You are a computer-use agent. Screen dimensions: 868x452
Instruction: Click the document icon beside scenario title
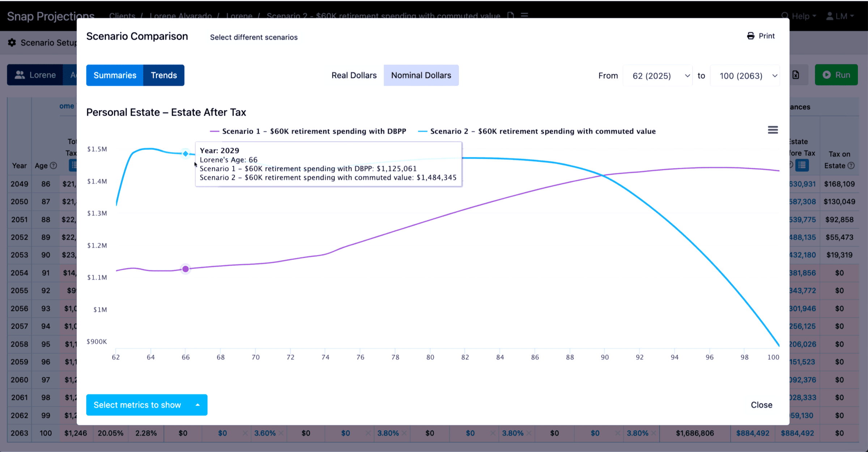[511, 16]
